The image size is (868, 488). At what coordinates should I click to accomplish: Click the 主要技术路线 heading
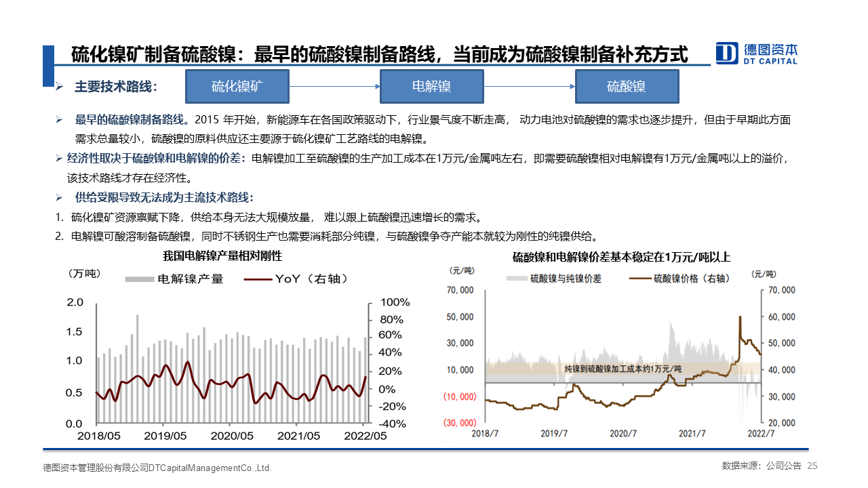coord(116,87)
